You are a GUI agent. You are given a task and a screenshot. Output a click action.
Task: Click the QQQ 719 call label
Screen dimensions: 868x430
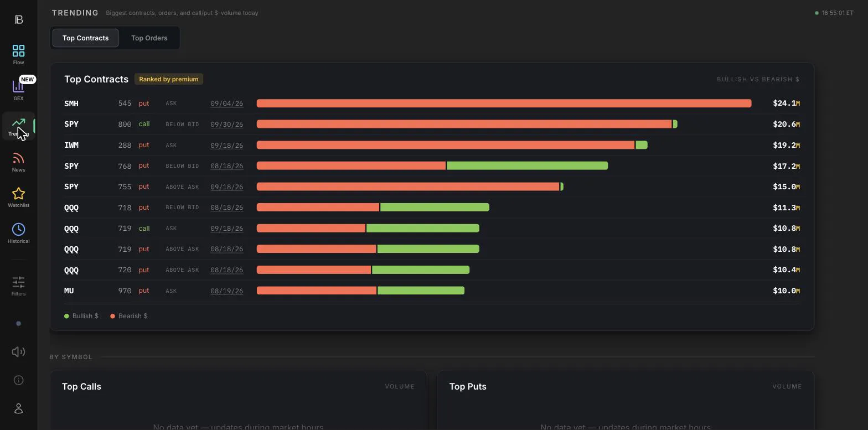click(144, 228)
